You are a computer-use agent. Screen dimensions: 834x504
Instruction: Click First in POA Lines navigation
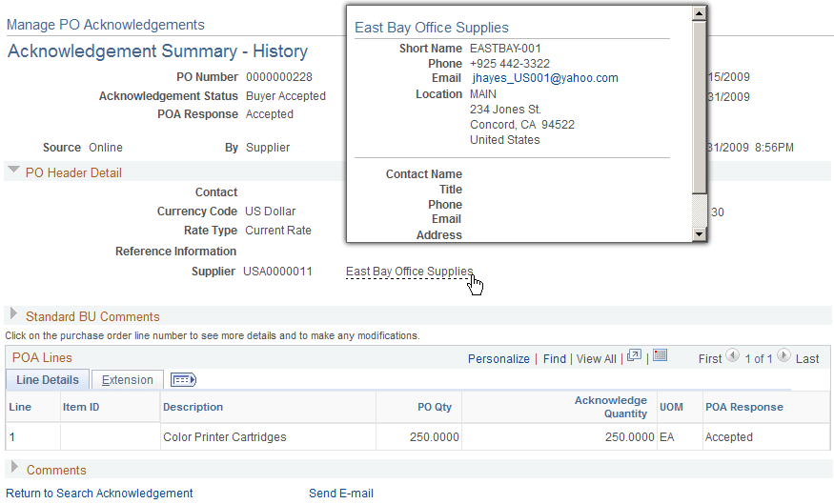tap(710, 359)
